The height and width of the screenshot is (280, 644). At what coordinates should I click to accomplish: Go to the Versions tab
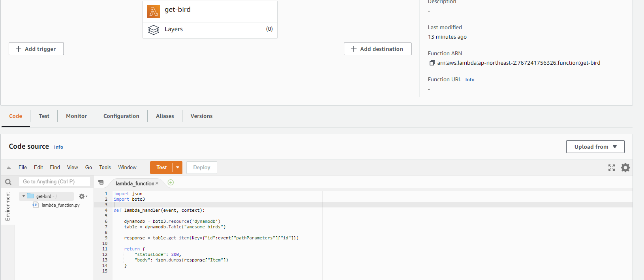click(201, 116)
